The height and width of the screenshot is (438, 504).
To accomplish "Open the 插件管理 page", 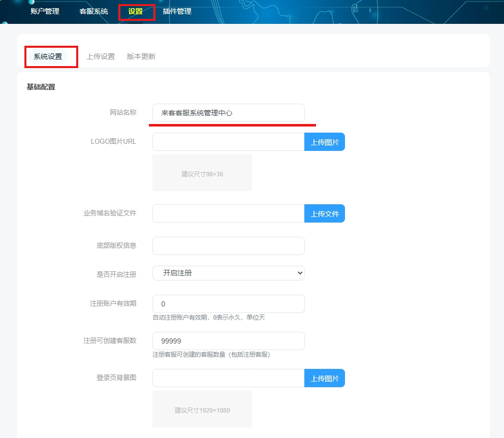I will (177, 11).
